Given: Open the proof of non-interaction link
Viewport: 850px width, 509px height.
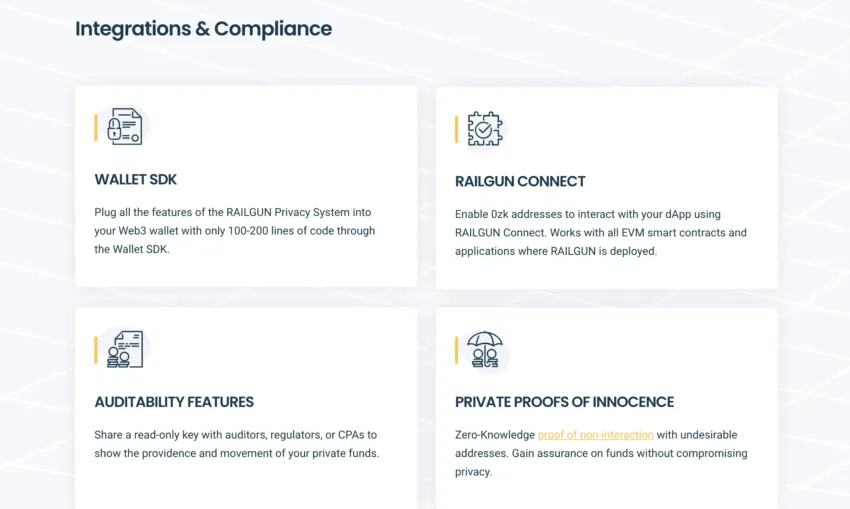Looking at the screenshot, I should pyautogui.click(x=595, y=435).
